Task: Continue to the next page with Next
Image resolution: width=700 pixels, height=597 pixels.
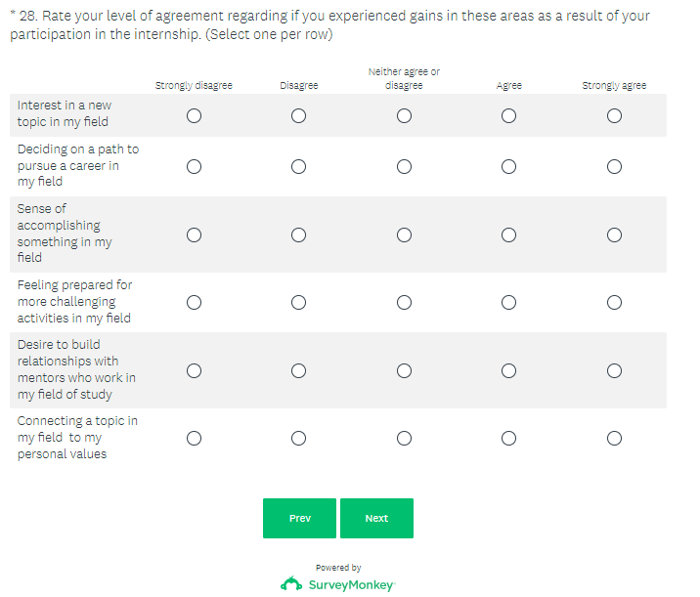Action: click(376, 518)
